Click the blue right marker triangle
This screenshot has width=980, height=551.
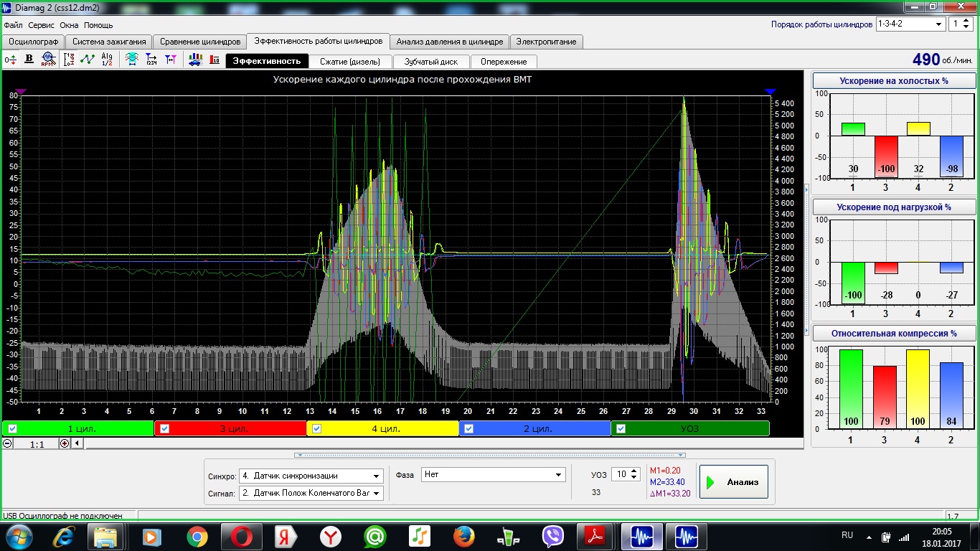pyautogui.click(x=771, y=91)
